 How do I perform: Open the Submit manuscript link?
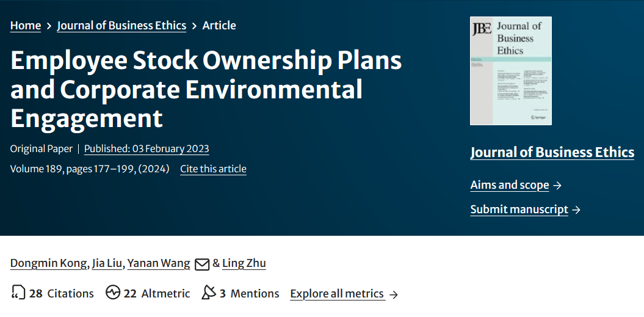pos(519,210)
